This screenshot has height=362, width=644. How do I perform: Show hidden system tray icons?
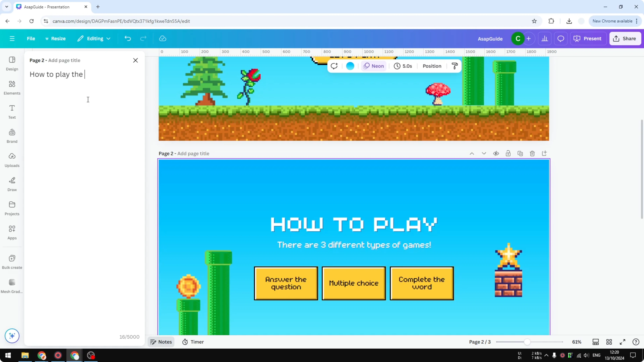[546, 355]
